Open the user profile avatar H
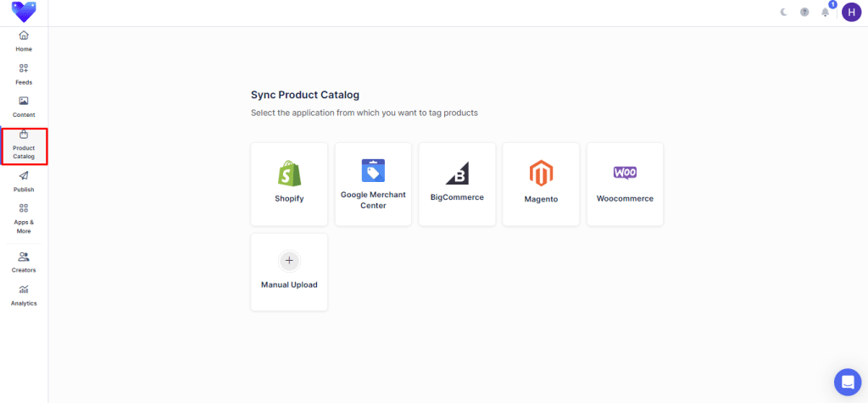 [850, 12]
